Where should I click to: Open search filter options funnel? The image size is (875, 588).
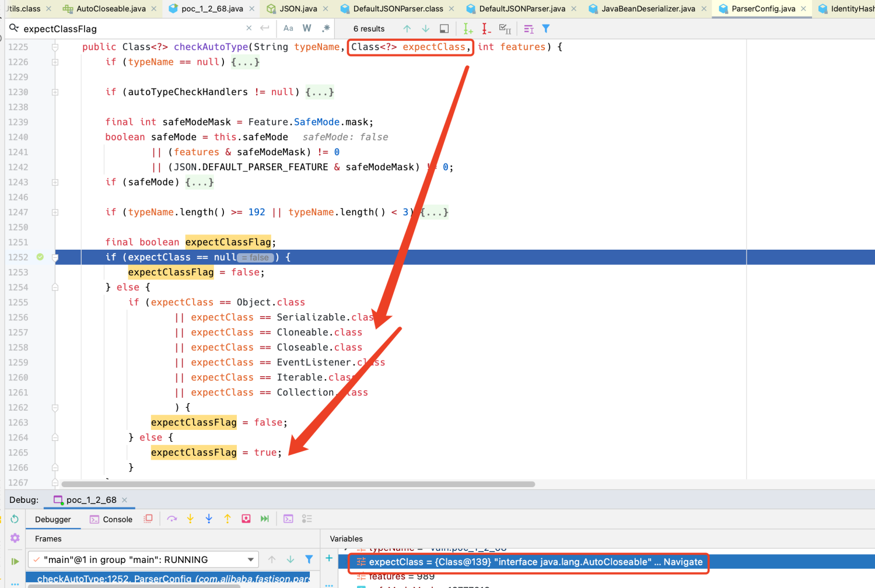546,29
